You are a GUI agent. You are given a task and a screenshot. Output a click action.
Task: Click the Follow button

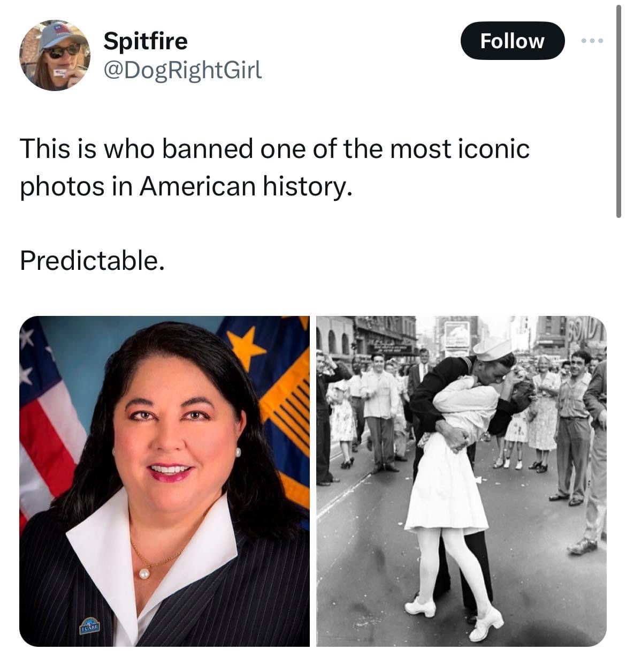pos(512,40)
